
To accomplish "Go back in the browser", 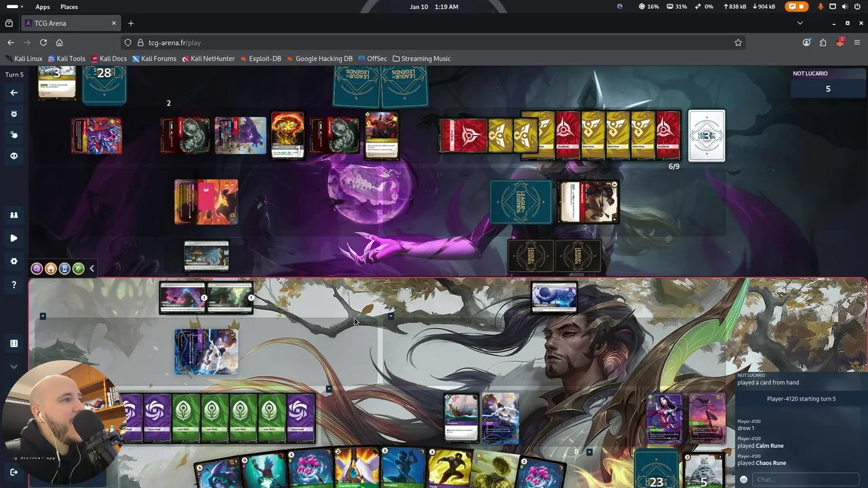I will tap(11, 42).
